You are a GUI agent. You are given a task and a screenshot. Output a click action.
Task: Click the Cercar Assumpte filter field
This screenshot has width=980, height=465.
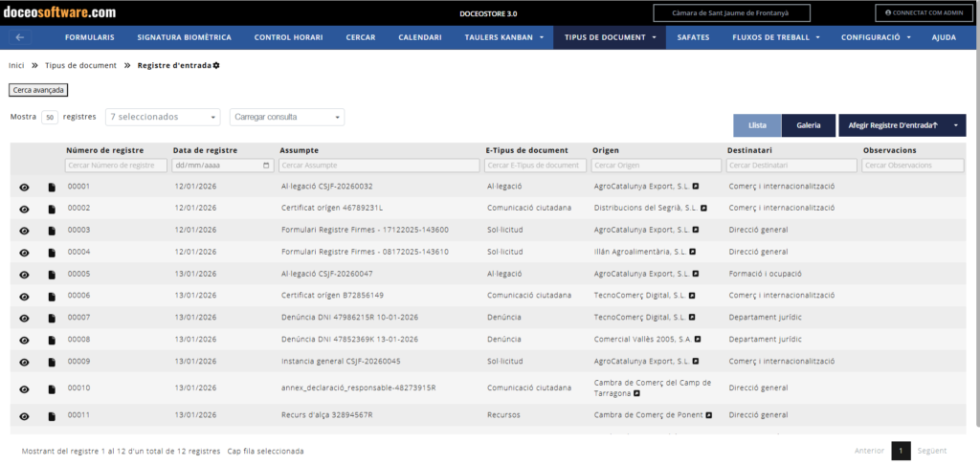[x=379, y=166]
